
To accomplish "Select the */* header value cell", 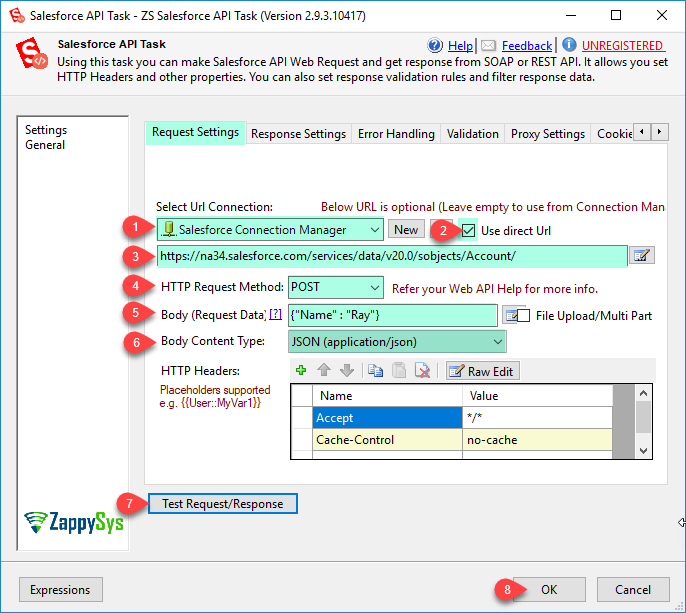I will coord(537,418).
